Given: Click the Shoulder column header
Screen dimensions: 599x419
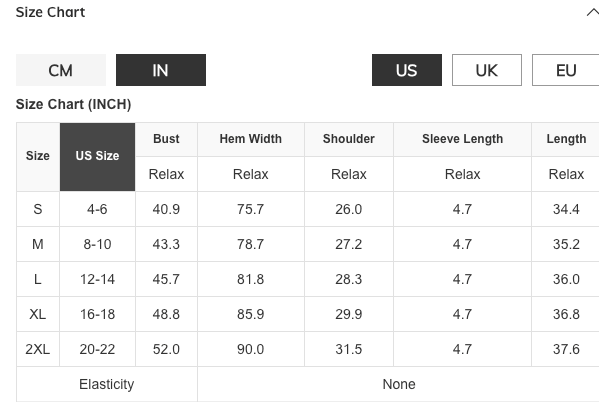Looking at the screenshot, I should (349, 139).
